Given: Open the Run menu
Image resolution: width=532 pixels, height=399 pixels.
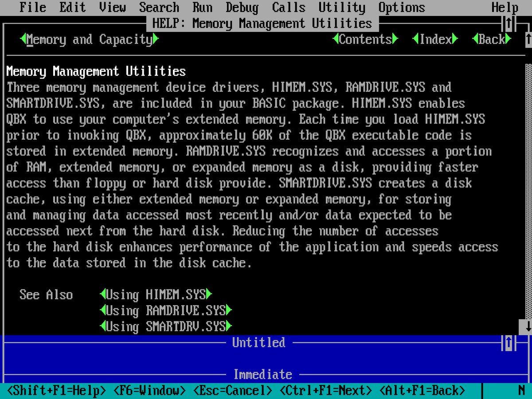Looking at the screenshot, I should [x=203, y=8].
